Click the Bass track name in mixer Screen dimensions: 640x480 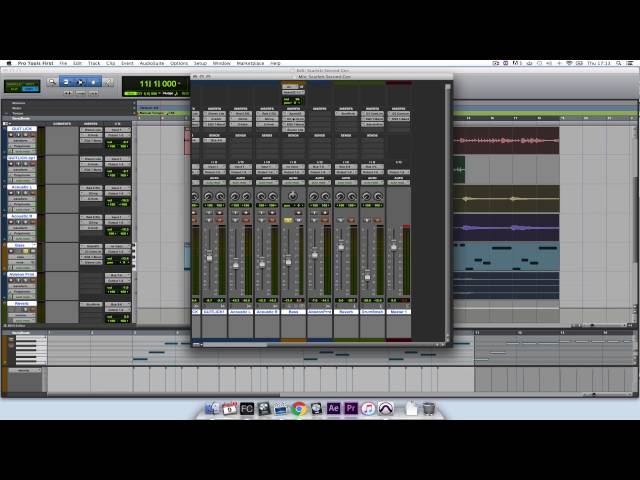point(293,311)
